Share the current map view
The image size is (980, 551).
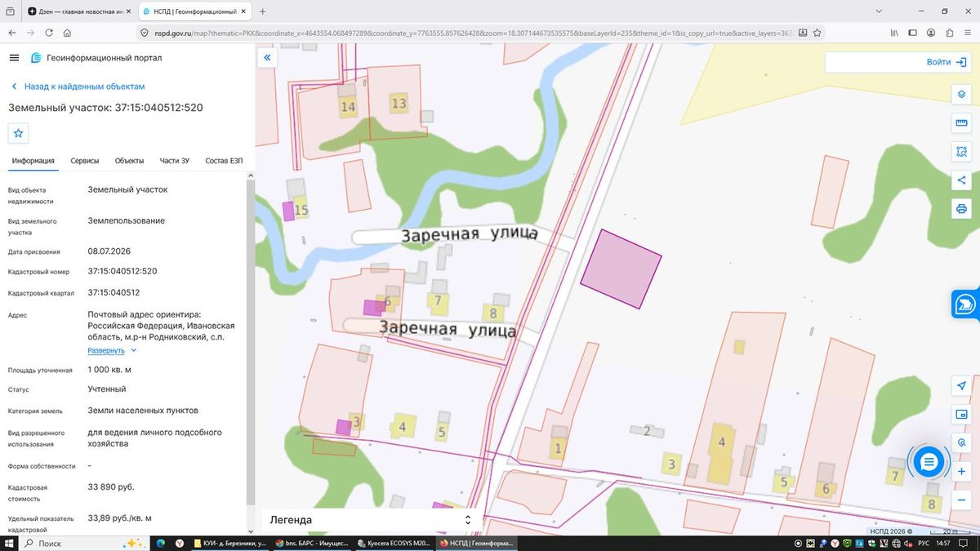coord(961,180)
